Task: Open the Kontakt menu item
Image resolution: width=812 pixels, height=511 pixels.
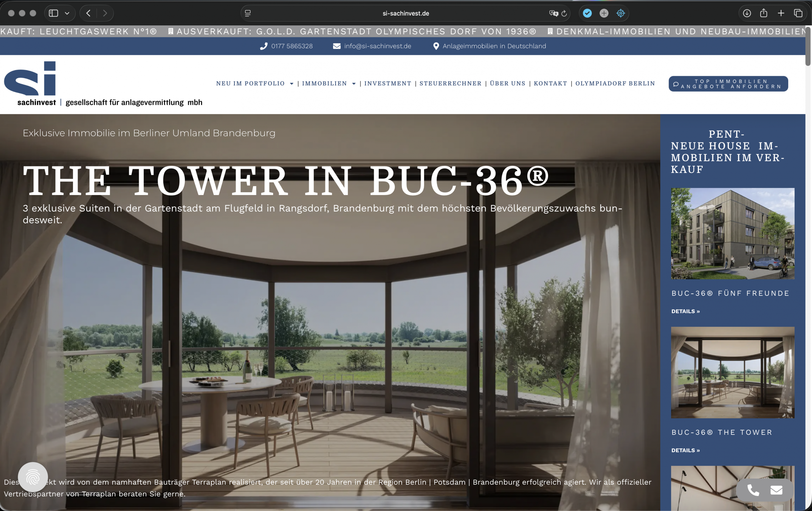Action: click(550, 83)
